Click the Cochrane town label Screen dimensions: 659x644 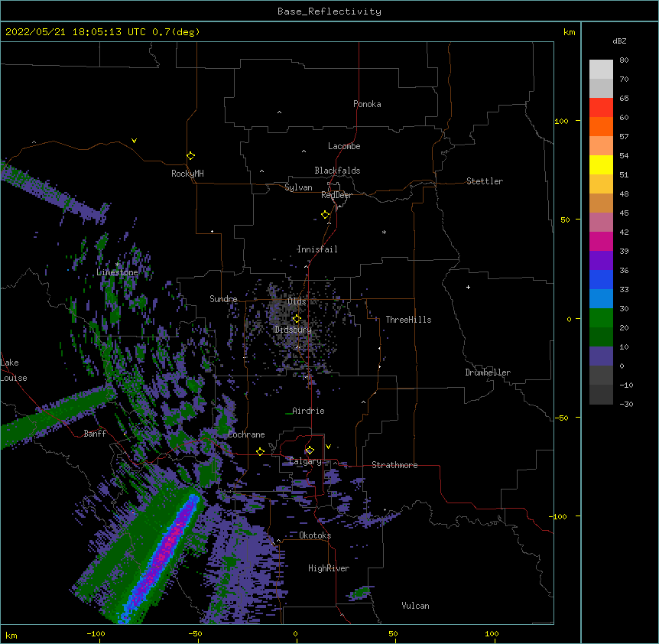click(x=246, y=434)
